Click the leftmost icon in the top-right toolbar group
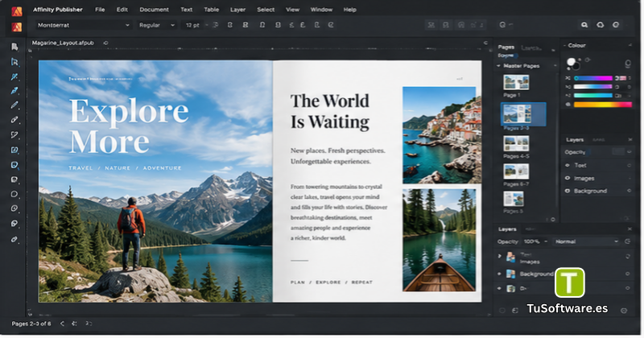The height and width of the screenshot is (338, 644). [x=431, y=25]
